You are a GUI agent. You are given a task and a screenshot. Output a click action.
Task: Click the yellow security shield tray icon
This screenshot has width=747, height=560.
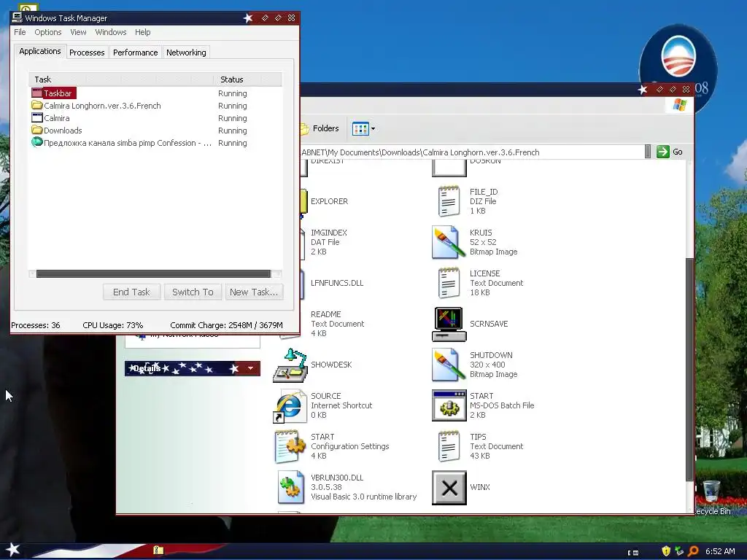coord(666,551)
